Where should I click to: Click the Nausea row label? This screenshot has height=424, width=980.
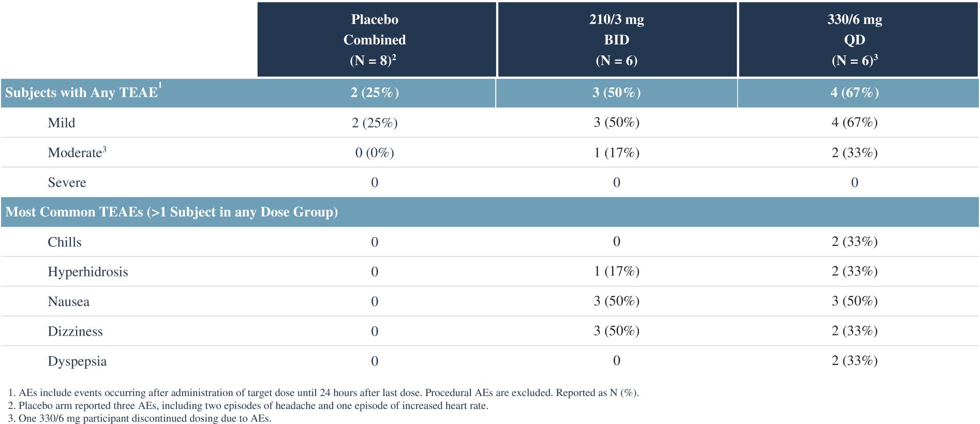pos(68,301)
